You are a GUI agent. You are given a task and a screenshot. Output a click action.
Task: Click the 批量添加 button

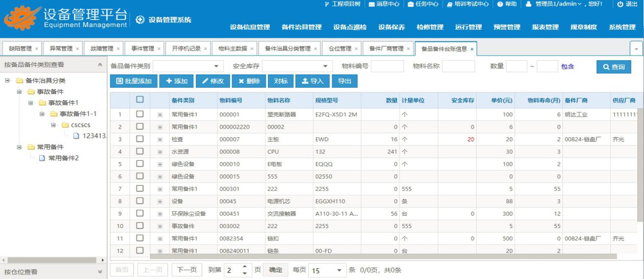pyautogui.click(x=133, y=81)
